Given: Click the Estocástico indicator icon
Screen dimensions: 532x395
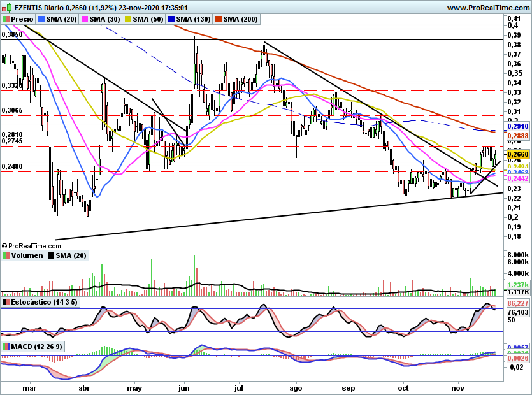Looking at the screenshot, I should [x=6, y=302].
